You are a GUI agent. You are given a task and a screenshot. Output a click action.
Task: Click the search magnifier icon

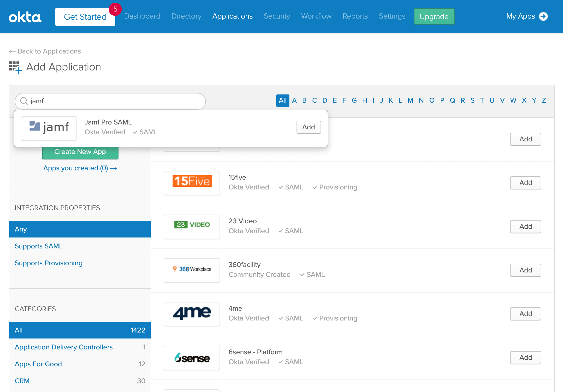tap(24, 101)
